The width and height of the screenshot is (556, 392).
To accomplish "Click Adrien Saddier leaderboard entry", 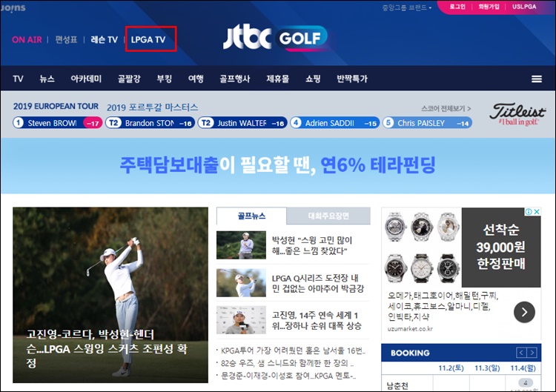I will 335,123.
